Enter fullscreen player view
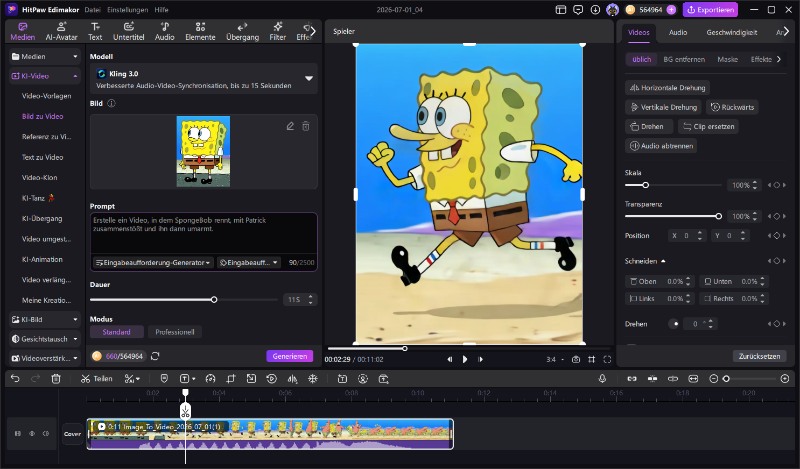Screen dimensions: 800x469 [x=607, y=359]
